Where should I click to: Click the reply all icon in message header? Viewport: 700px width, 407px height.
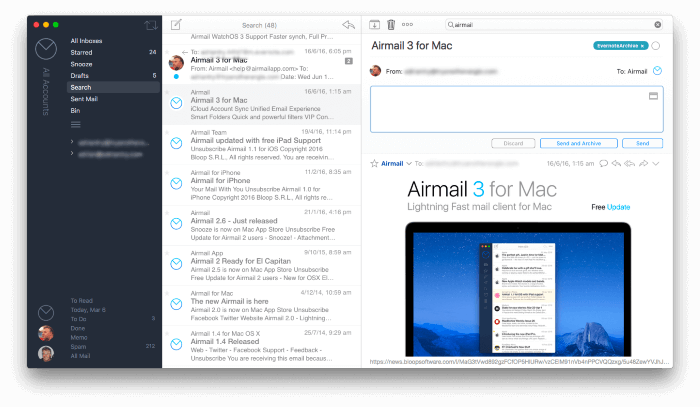(x=629, y=163)
